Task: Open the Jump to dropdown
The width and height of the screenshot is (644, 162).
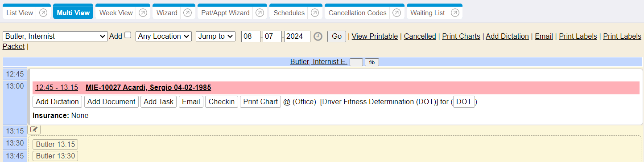Action: (215, 36)
